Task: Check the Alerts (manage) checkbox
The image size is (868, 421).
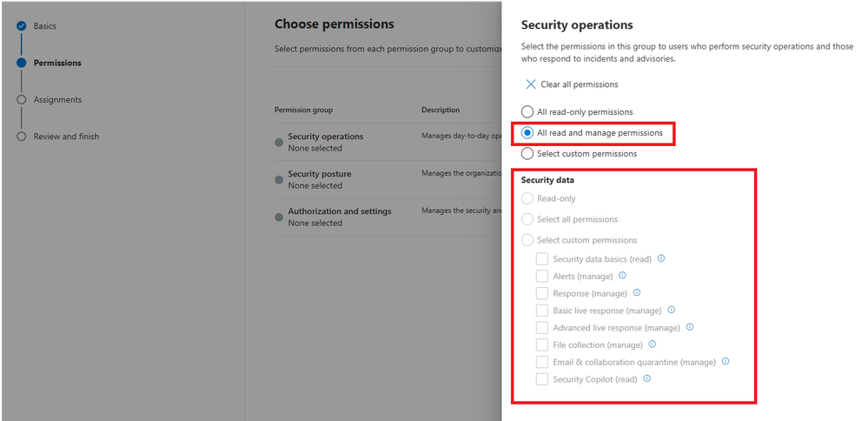Action: [542, 277]
